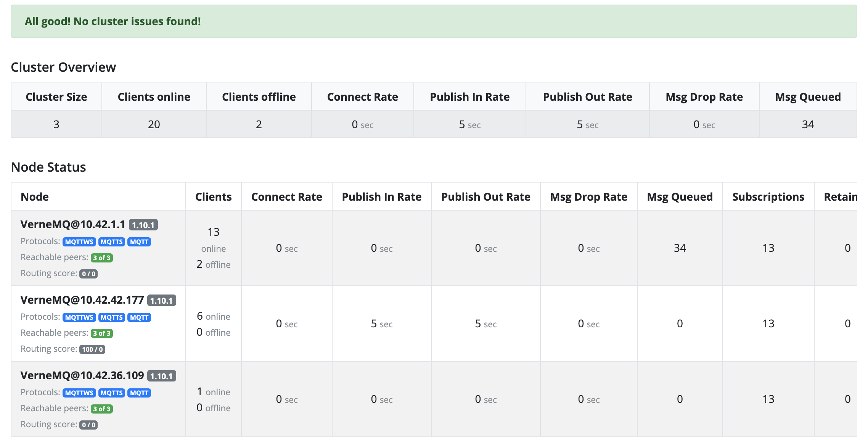Click the 3 of 3 reachable peers badge for 10.42.36.109

tap(102, 409)
